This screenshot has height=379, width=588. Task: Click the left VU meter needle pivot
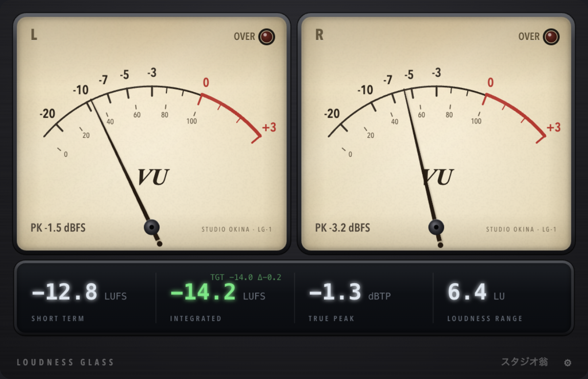coord(152,227)
